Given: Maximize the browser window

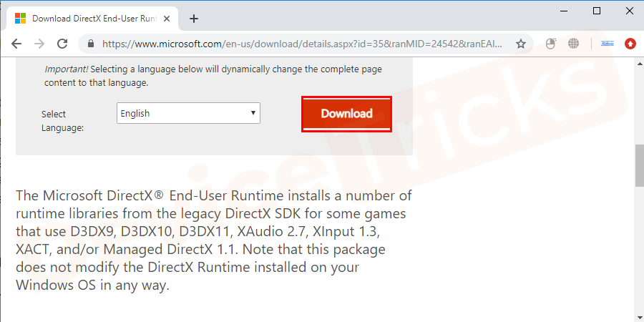Looking at the screenshot, I should pyautogui.click(x=597, y=11).
